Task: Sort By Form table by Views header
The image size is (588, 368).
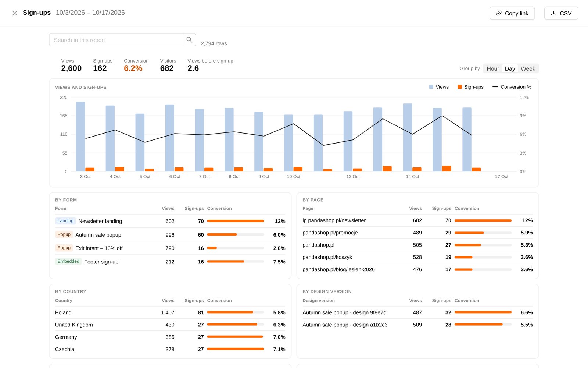Action: click(168, 208)
